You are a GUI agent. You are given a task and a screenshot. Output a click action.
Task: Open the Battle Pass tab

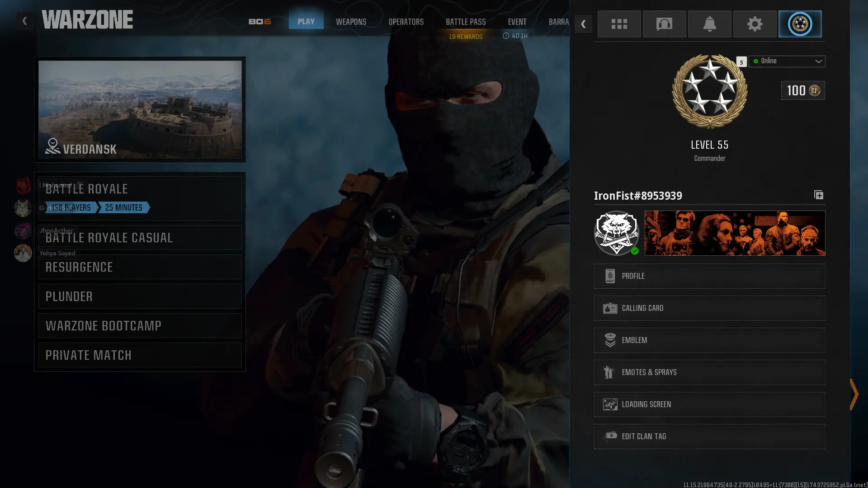466,22
